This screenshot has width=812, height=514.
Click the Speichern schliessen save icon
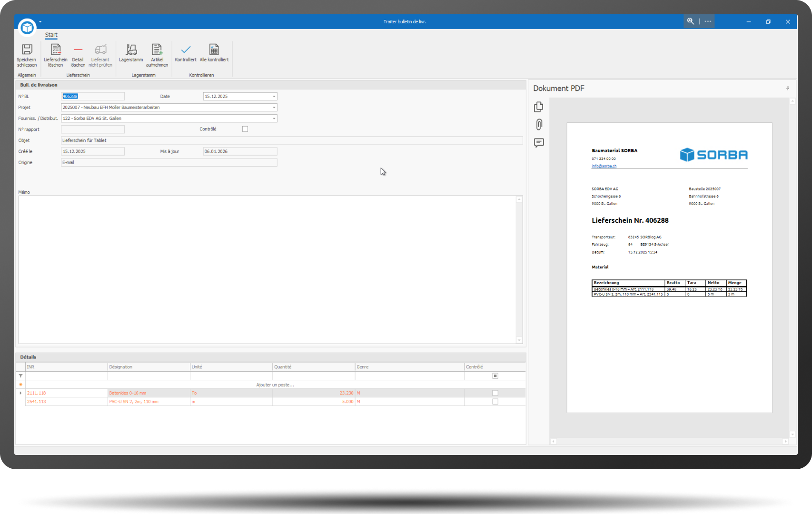(x=27, y=50)
